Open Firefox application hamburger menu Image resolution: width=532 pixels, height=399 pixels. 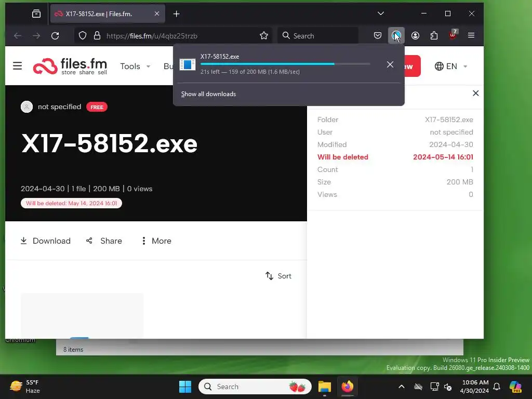pos(471,36)
